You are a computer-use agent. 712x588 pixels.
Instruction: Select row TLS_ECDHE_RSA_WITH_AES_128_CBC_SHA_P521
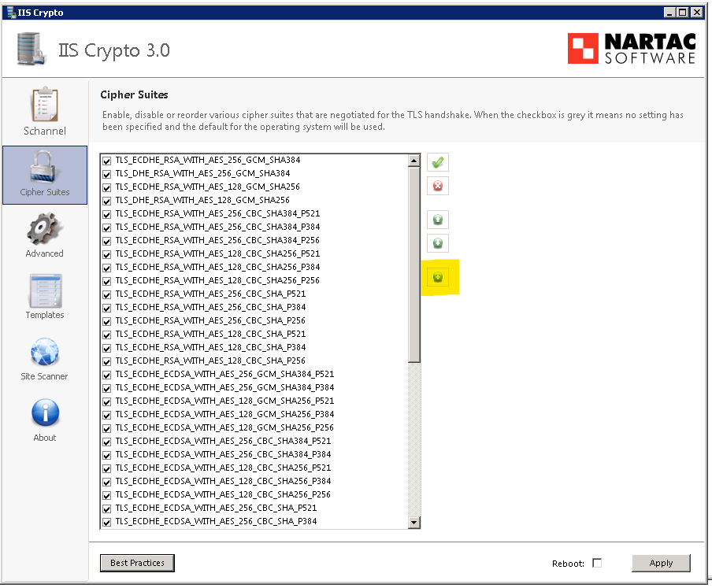[254, 334]
